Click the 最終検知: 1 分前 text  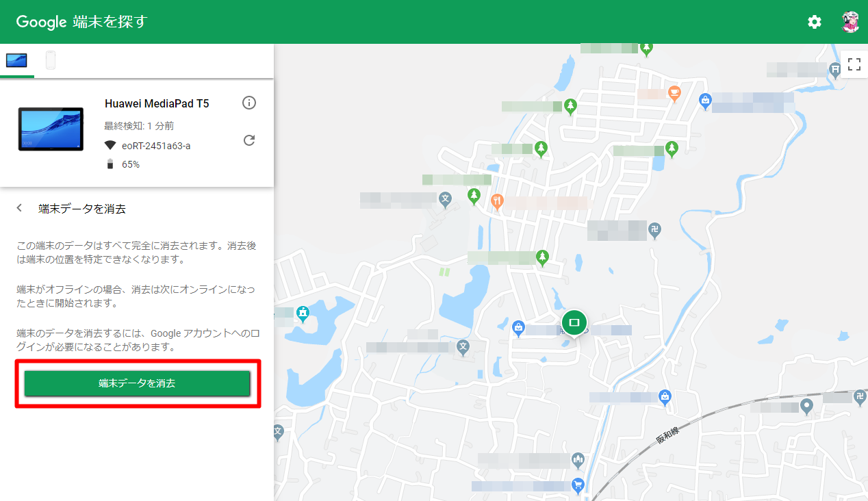point(139,126)
